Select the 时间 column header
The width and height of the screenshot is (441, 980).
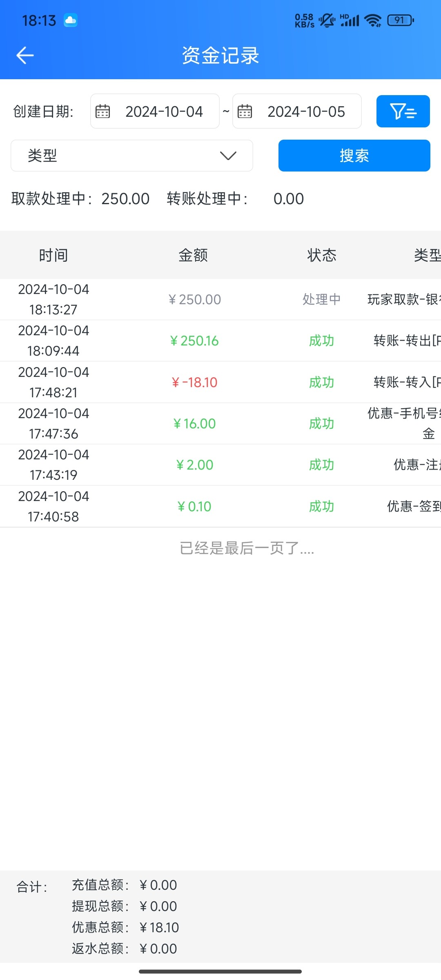(x=53, y=255)
